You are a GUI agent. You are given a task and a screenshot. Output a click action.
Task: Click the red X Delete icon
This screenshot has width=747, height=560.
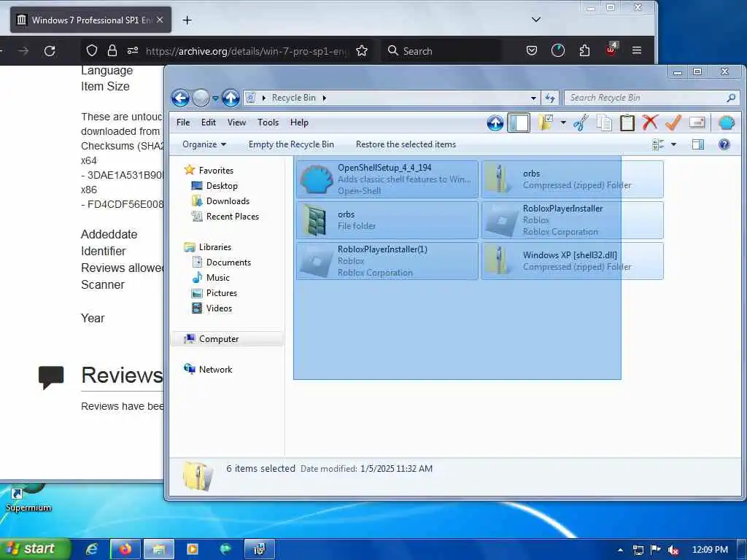[x=650, y=122]
